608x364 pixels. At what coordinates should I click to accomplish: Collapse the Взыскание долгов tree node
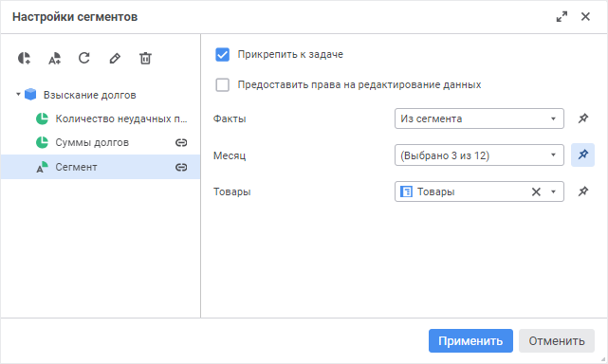coord(18,95)
